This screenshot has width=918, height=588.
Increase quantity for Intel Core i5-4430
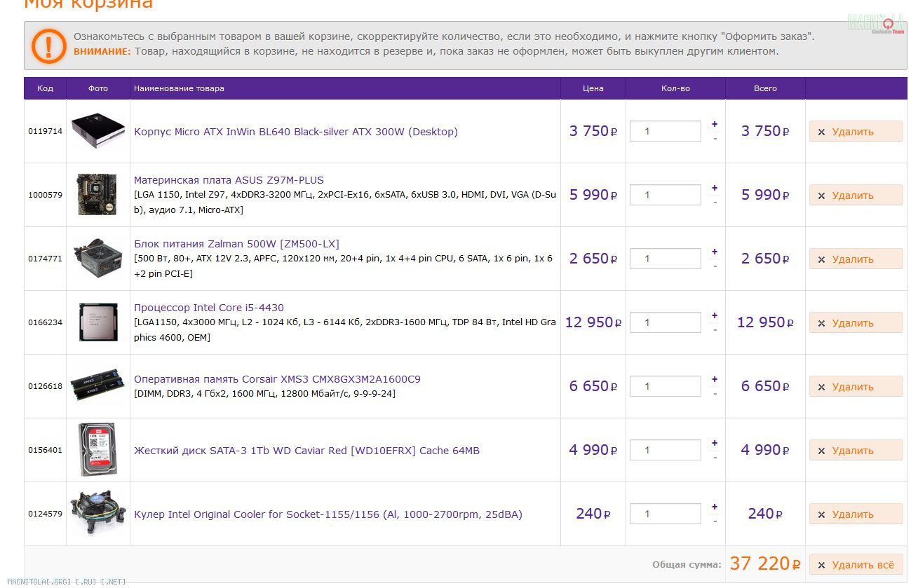[715, 315]
